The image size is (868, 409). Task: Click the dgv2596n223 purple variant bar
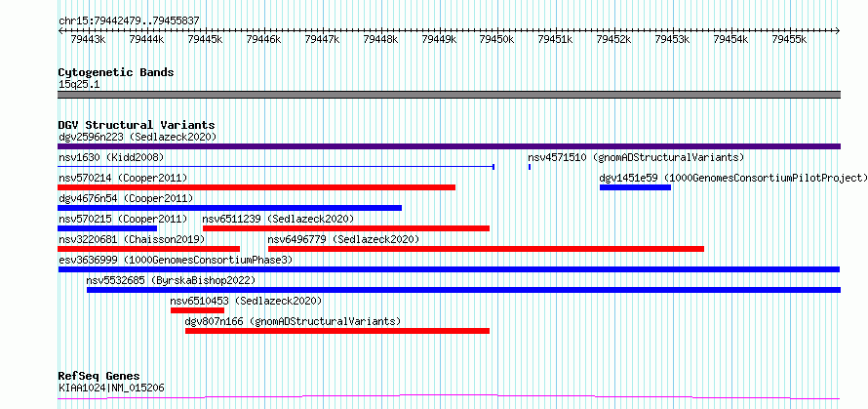point(449,146)
